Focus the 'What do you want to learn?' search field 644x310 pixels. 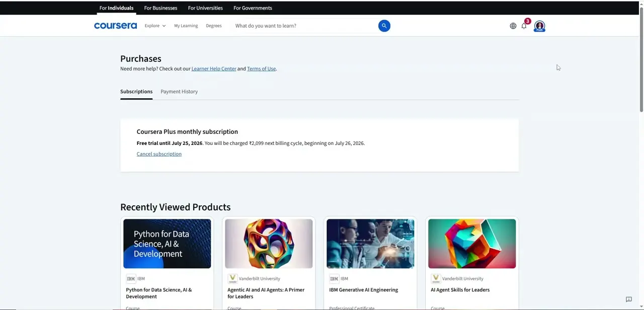tap(304, 26)
